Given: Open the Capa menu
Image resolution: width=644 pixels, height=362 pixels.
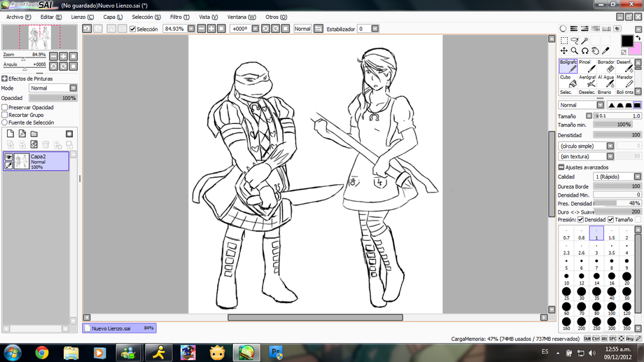Looking at the screenshot, I should point(113,17).
